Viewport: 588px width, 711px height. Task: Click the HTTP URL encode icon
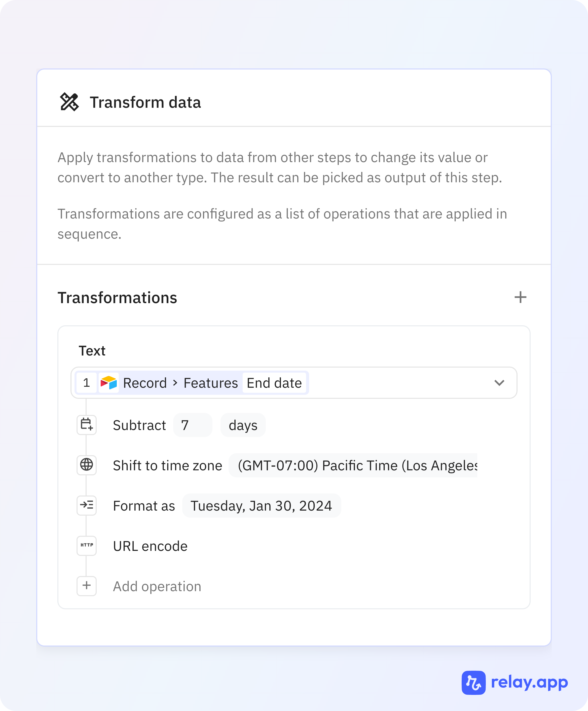pos(87,545)
